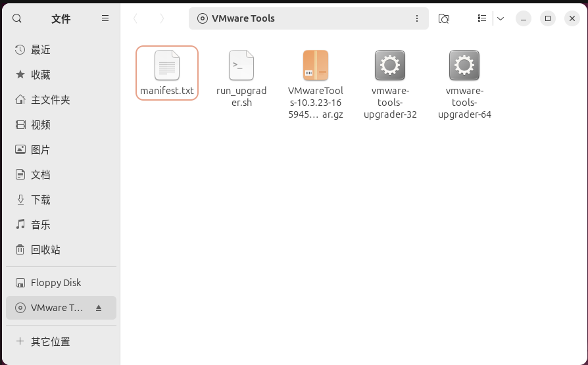Open 视频 (Videos) folder
Image resolution: width=588 pixels, height=365 pixels.
tap(61, 124)
